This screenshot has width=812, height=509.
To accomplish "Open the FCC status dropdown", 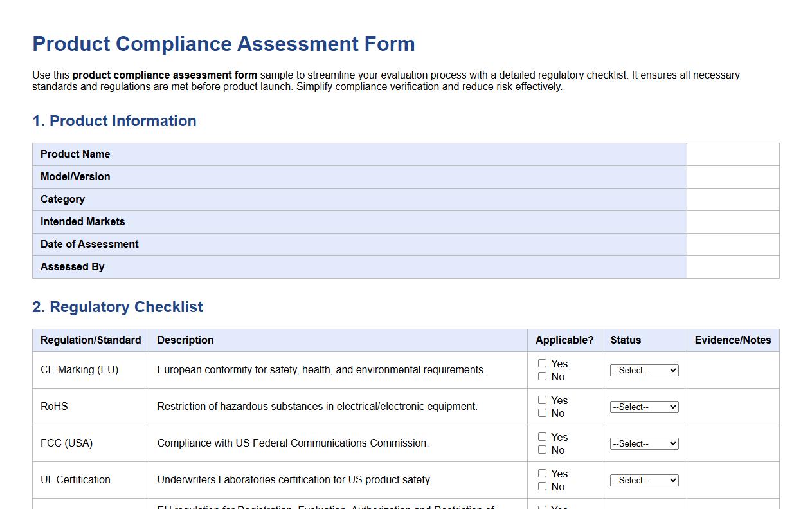I will 644,443.
